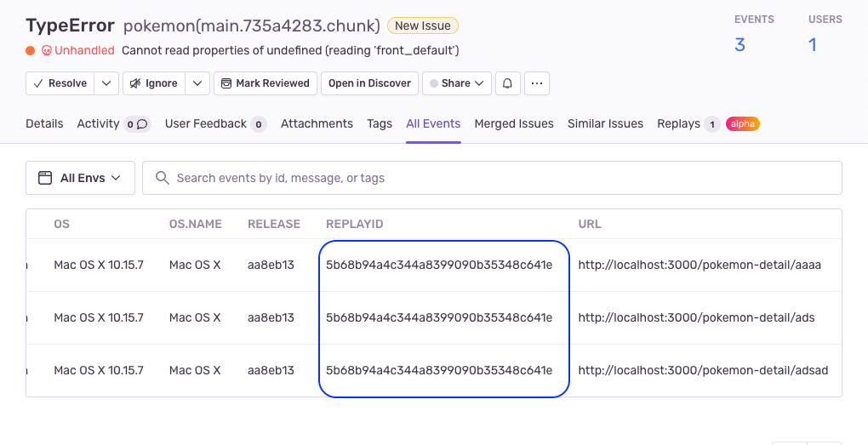Viewport: 868px width, 445px height.
Task: Select the All Events tab
Action: (433, 124)
